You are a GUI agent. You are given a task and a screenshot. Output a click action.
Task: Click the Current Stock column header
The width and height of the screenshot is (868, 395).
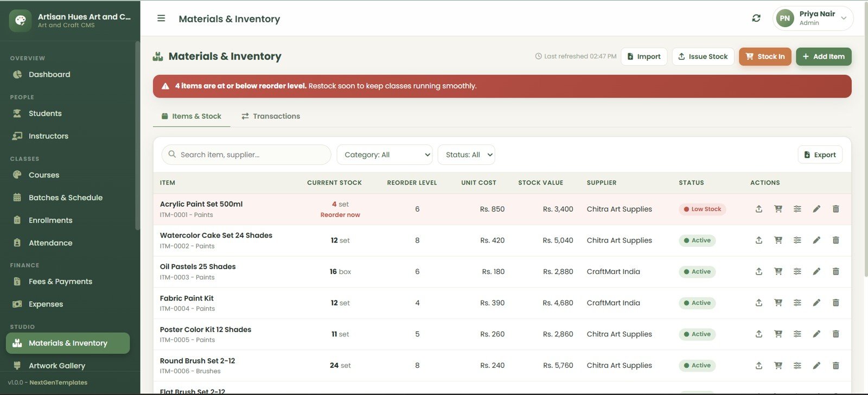334,183
